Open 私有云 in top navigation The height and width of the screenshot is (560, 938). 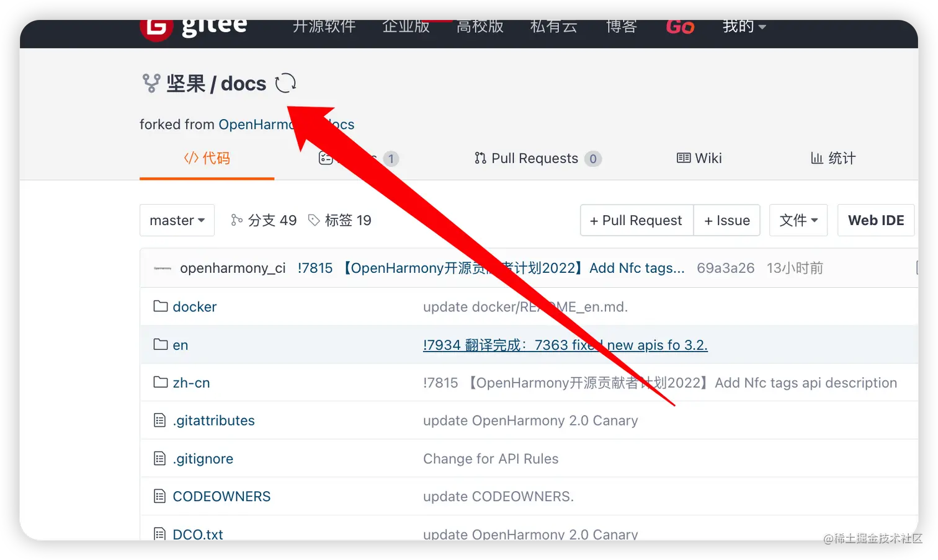(x=554, y=27)
